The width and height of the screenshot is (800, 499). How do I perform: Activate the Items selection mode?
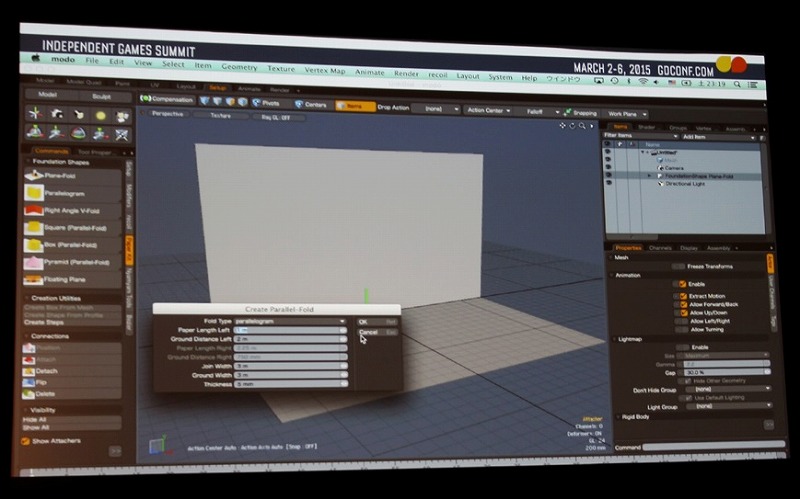355,106
